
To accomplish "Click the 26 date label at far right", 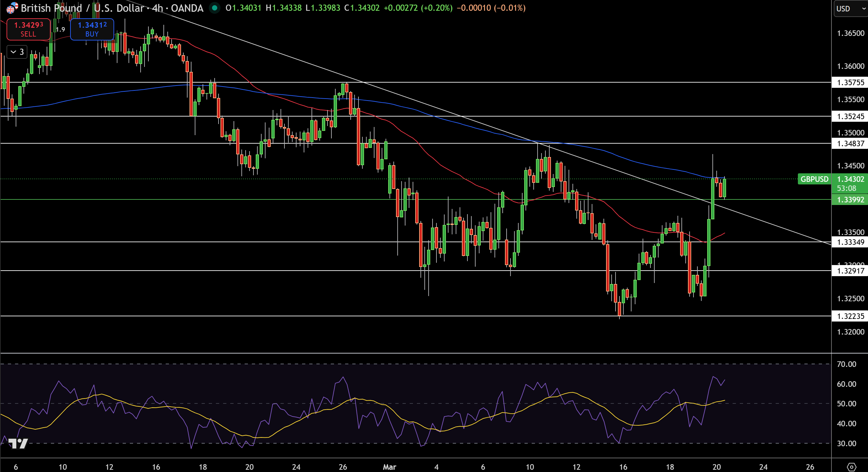I will point(810,467).
